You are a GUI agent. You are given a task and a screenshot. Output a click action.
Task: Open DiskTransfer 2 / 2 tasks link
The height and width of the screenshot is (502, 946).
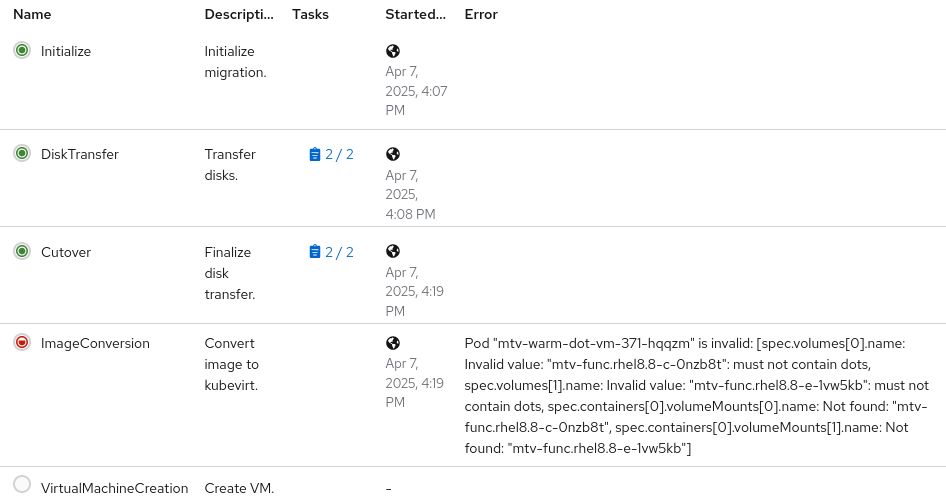[331, 154]
